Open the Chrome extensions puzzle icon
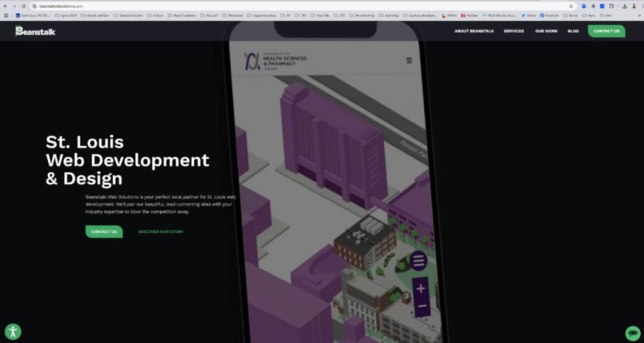644x343 pixels. click(612, 6)
